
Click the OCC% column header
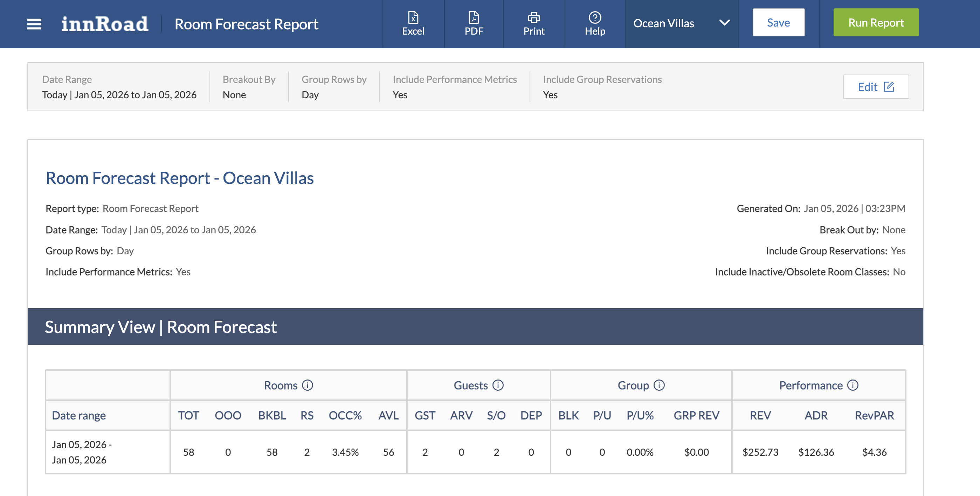tap(345, 415)
